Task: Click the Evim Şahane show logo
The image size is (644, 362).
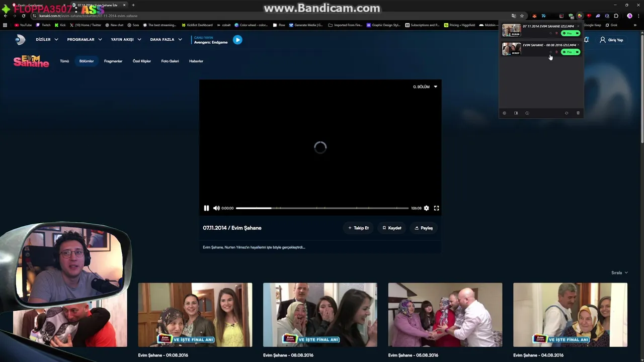Action: pos(31,61)
